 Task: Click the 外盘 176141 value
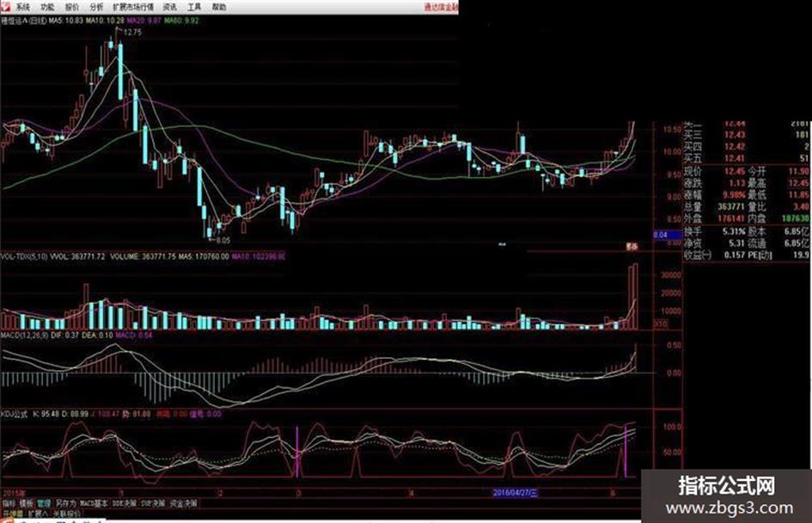pyautogui.click(x=731, y=218)
